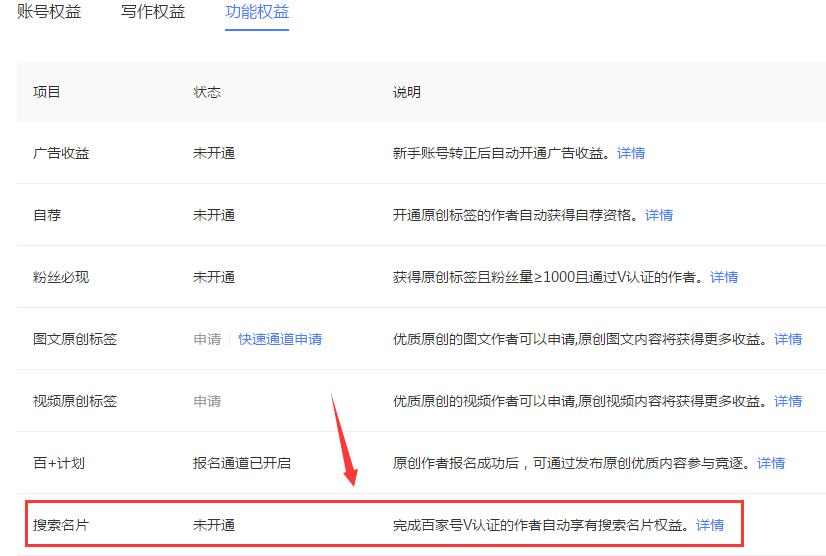The width and height of the screenshot is (826, 556).
Task: Click 详情 link for 图文原创标签
Action: pos(788,339)
